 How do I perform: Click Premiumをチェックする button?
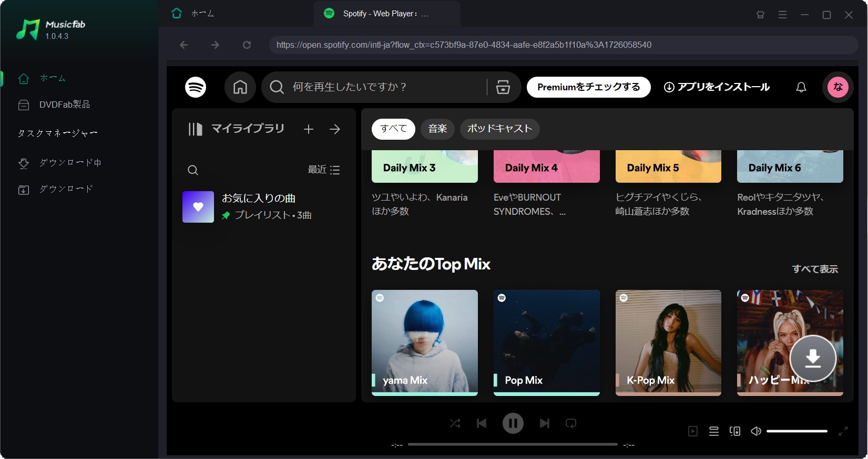(x=588, y=87)
